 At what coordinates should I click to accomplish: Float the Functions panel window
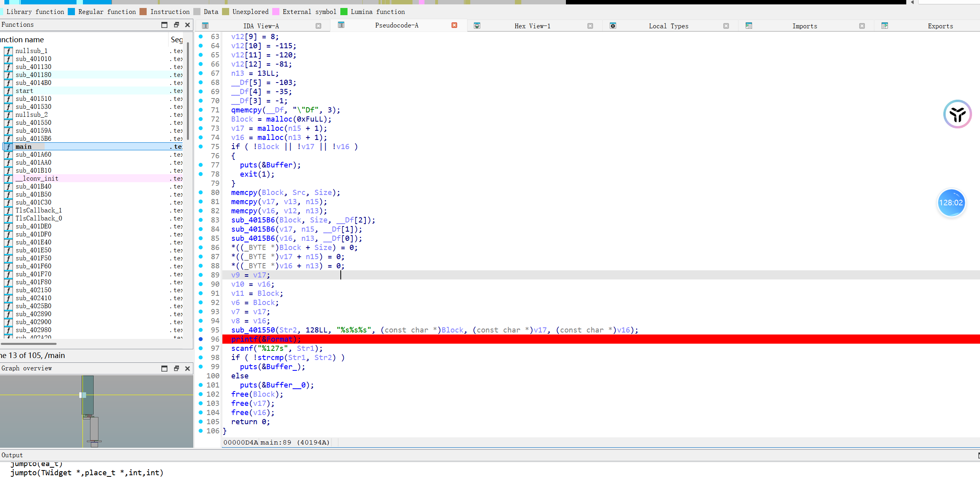coord(176,25)
